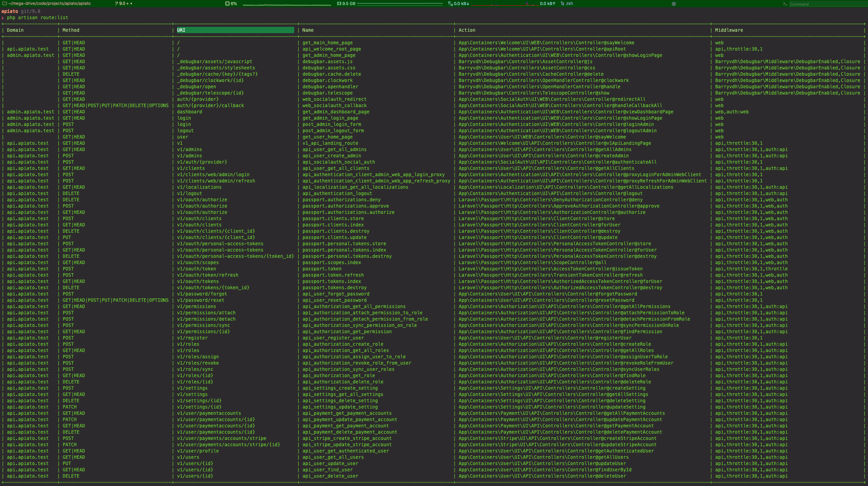868x486 pixels.
Task: Click the command prompt icon before Command field
Action: click(785, 4)
